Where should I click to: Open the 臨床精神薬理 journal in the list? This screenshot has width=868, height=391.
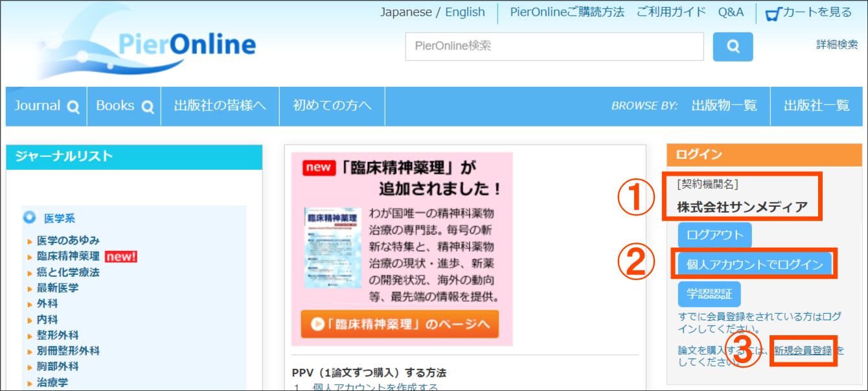click(68, 257)
